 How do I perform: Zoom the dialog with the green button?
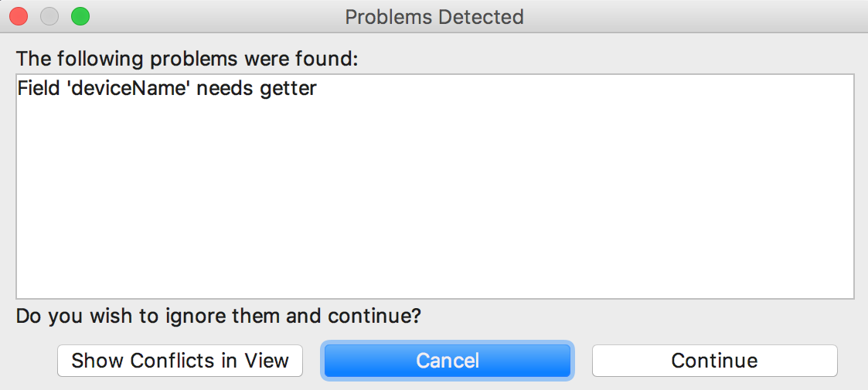[x=80, y=16]
